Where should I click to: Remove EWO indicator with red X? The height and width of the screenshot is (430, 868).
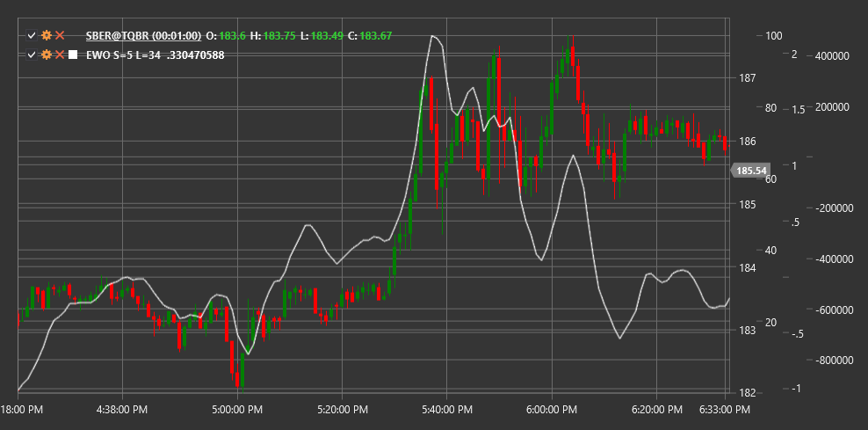[60, 55]
